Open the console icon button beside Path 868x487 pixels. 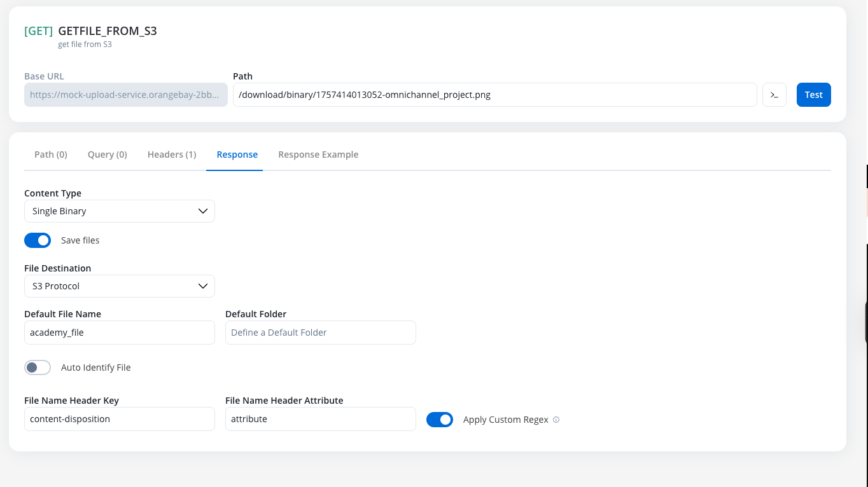(774, 95)
